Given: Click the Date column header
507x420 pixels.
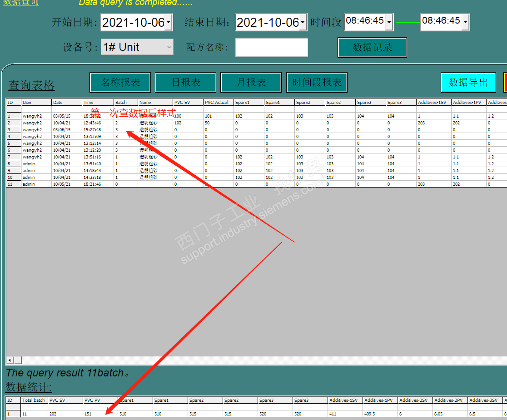Looking at the screenshot, I should click(67, 103).
